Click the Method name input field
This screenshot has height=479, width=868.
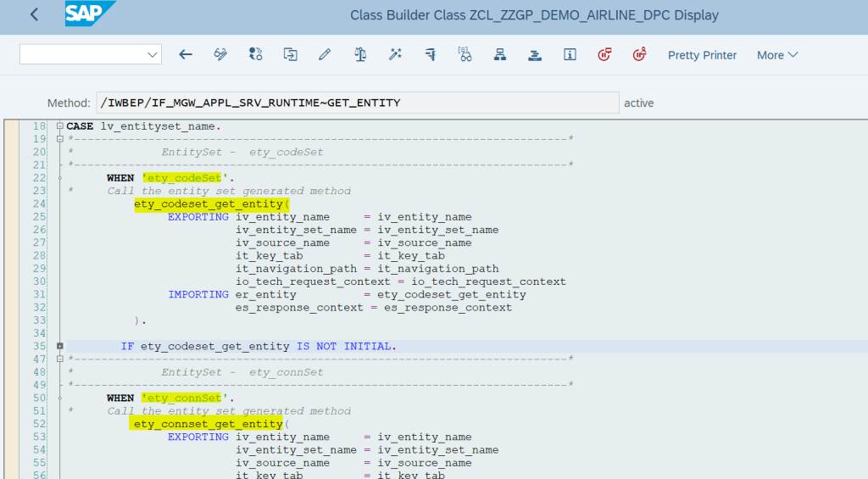[x=357, y=103]
